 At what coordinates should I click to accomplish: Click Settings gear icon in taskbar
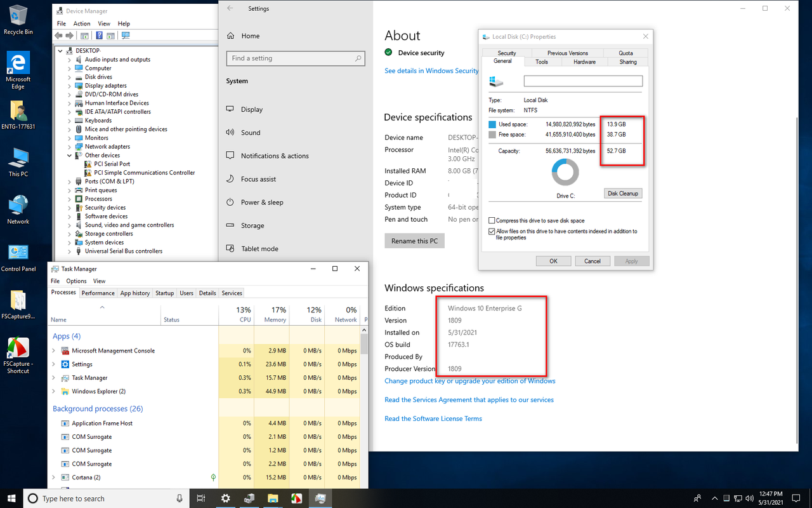point(225,498)
